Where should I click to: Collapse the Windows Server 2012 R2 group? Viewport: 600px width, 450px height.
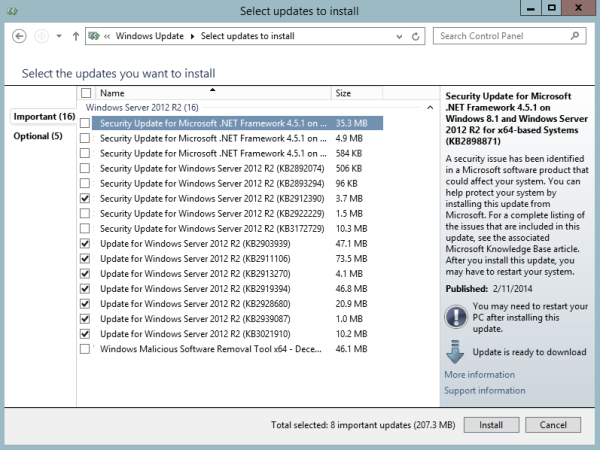point(430,108)
